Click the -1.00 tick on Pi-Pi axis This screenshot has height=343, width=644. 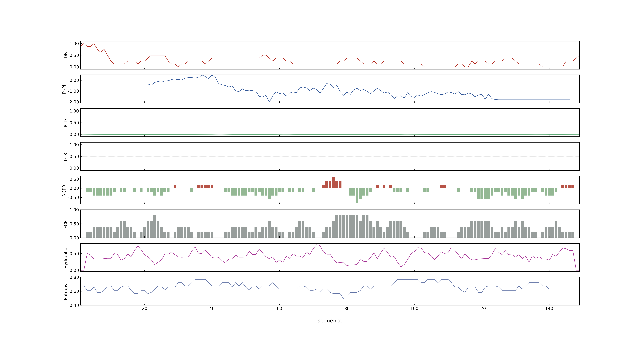[73, 91]
